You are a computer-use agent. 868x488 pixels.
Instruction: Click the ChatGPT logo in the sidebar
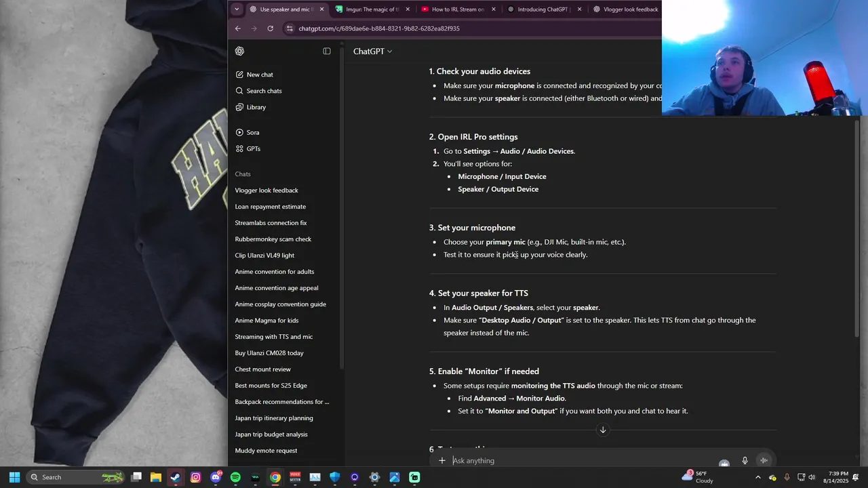pos(239,51)
